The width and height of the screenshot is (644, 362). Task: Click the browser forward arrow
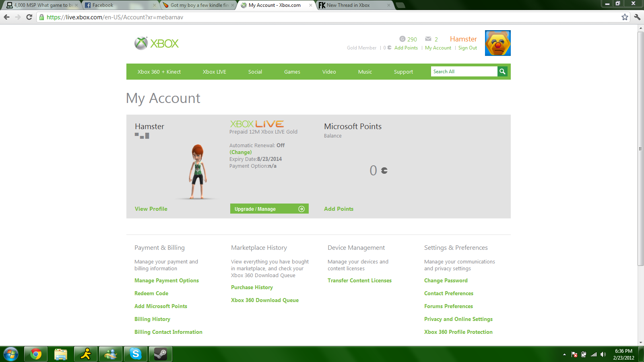tap(18, 17)
